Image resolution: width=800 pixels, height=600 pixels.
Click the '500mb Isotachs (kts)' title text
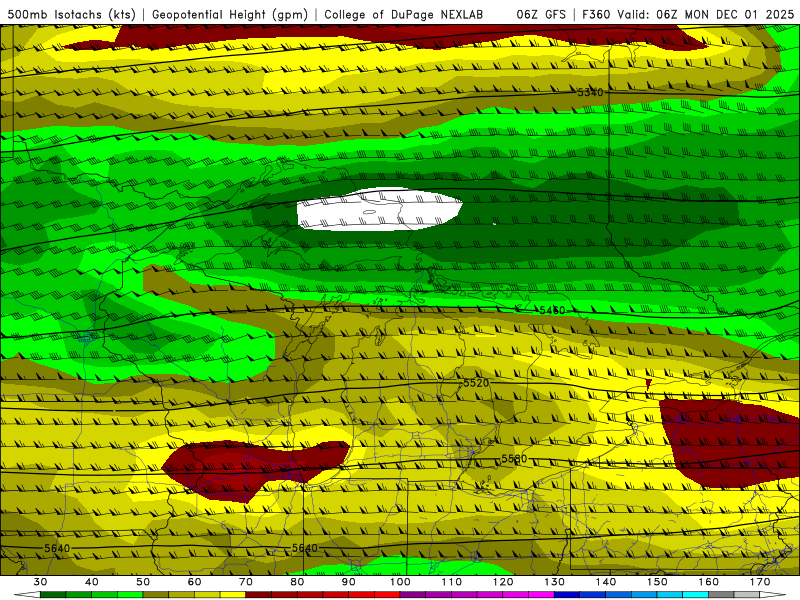pyautogui.click(x=71, y=14)
